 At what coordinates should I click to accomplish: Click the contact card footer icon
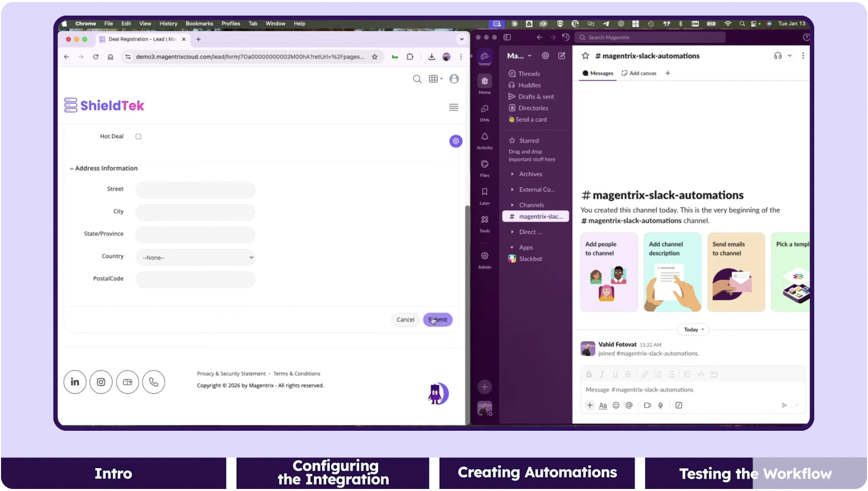click(x=128, y=382)
